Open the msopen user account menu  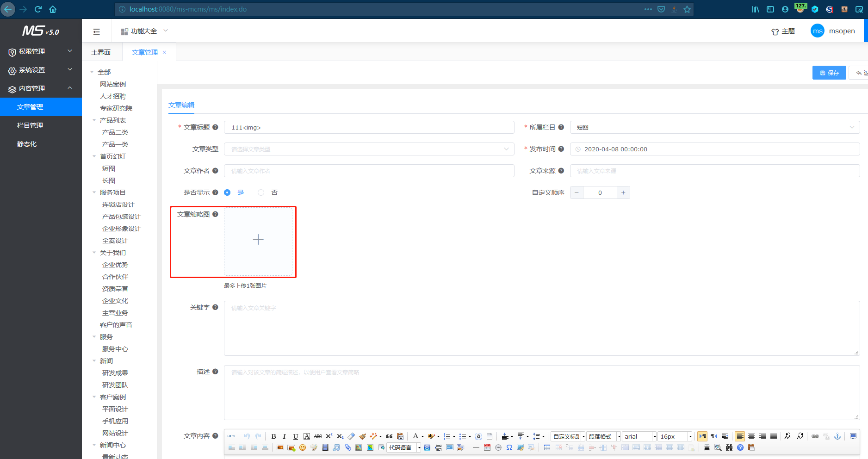(833, 31)
